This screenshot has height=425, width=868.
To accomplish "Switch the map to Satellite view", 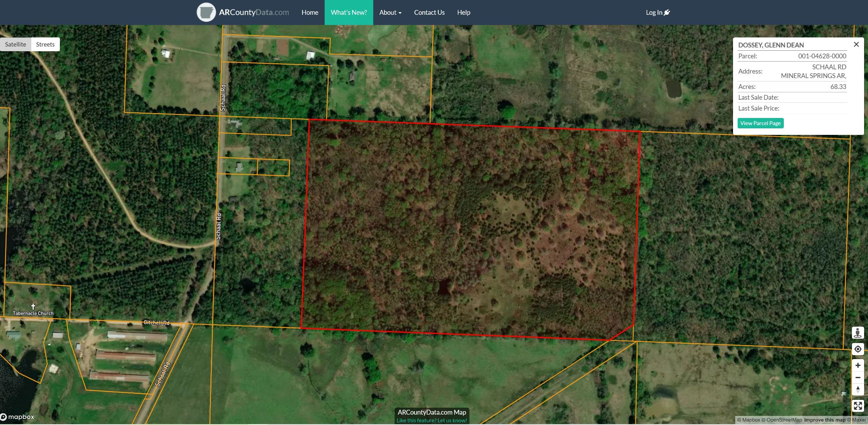I will [x=16, y=44].
